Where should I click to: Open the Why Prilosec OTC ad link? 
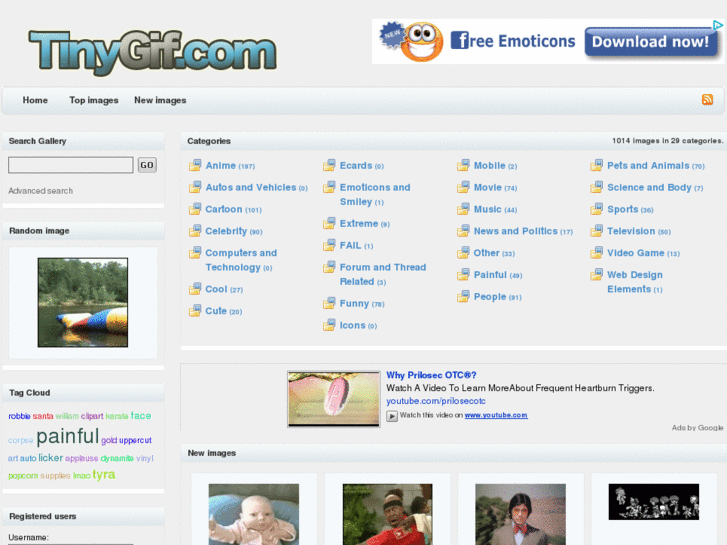pos(431,375)
